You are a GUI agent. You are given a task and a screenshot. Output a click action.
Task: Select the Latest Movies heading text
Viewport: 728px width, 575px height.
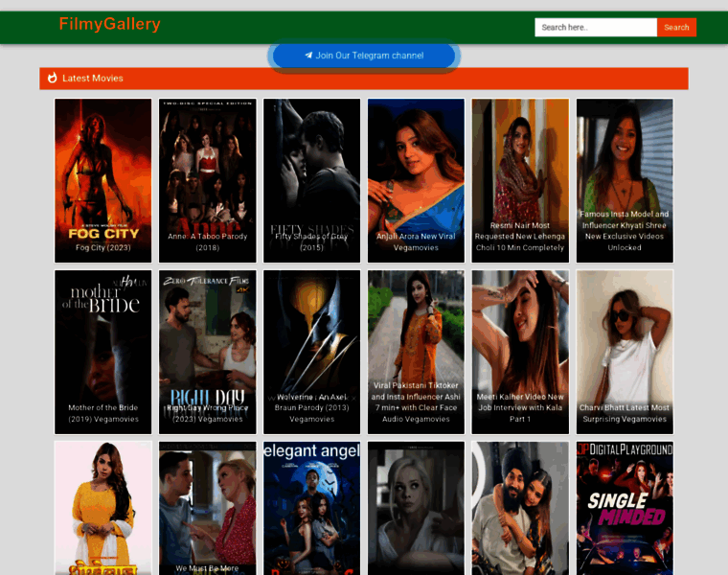tap(93, 78)
